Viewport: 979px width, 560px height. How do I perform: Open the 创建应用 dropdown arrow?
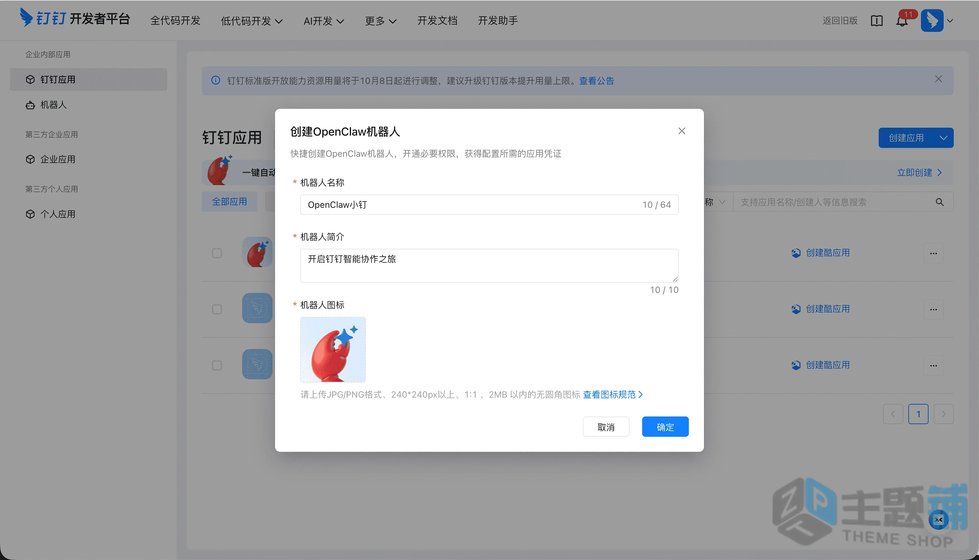[x=943, y=138]
